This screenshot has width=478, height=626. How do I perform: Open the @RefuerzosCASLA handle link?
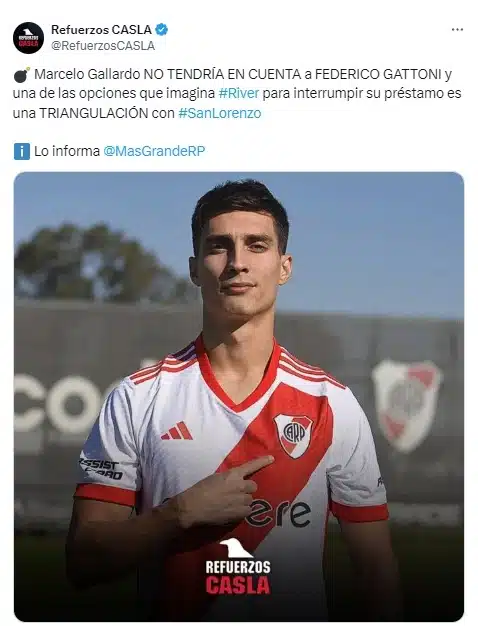point(103,46)
